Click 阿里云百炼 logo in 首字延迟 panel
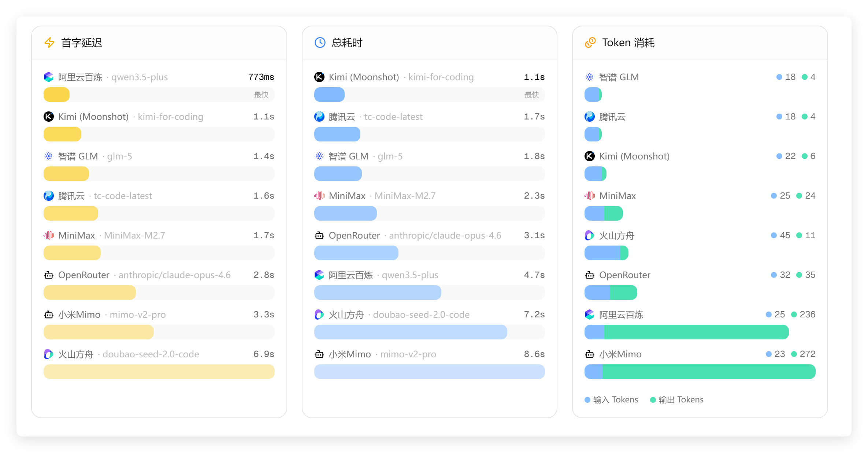 [49, 77]
